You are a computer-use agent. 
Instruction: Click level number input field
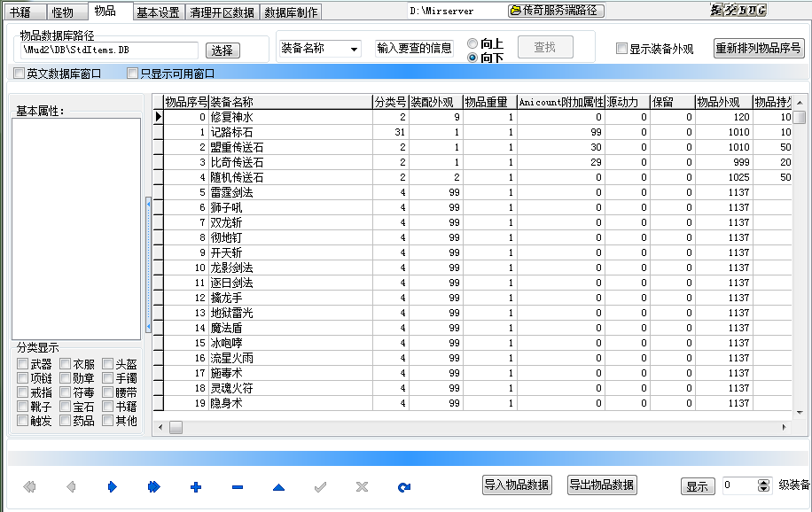point(739,485)
